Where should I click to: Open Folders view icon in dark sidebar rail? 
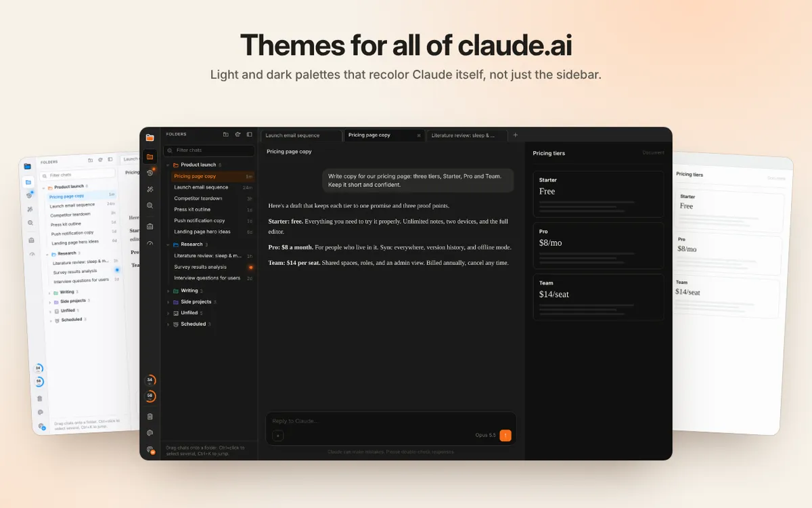point(150,156)
